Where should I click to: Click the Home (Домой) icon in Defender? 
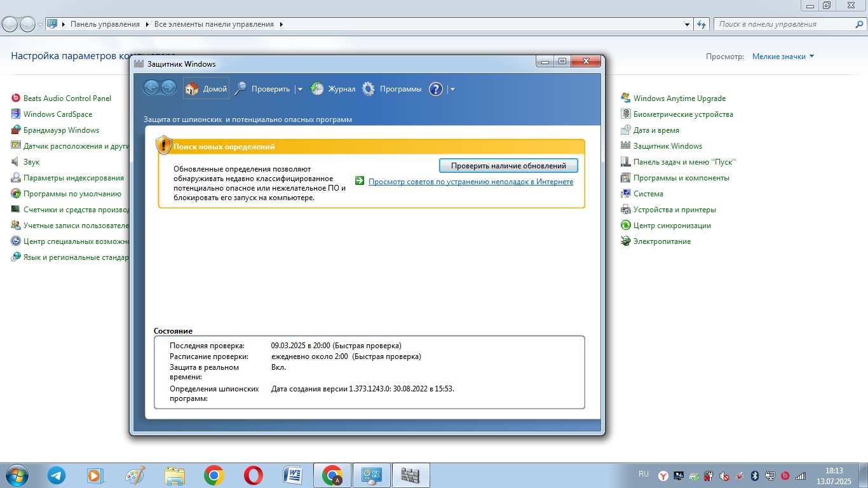tap(192, 89)
